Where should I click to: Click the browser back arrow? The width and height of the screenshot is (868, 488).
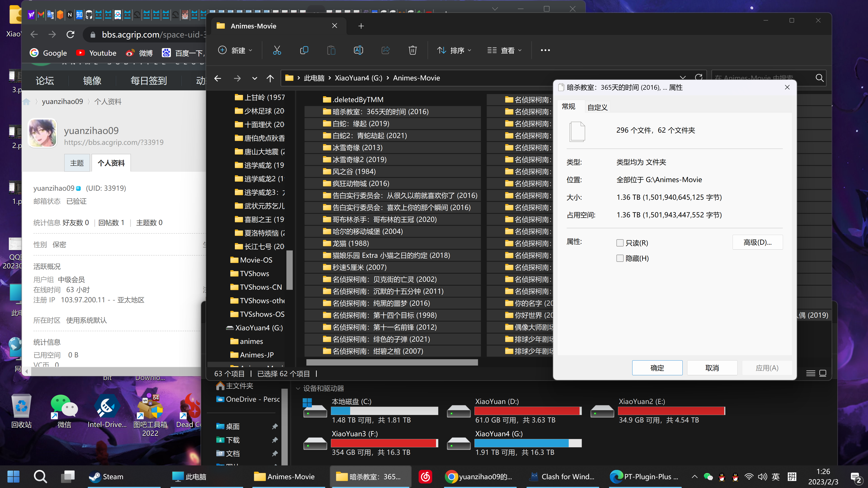[x=34, y=34]
